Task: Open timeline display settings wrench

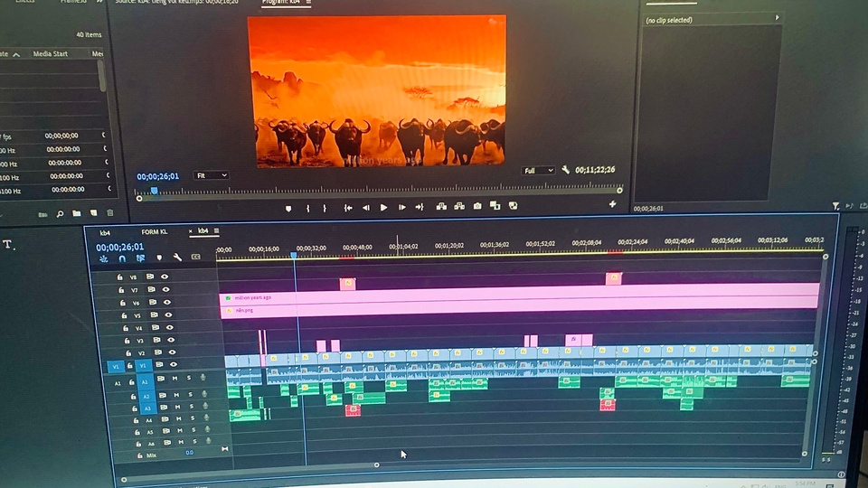Action: coord(177,258)
